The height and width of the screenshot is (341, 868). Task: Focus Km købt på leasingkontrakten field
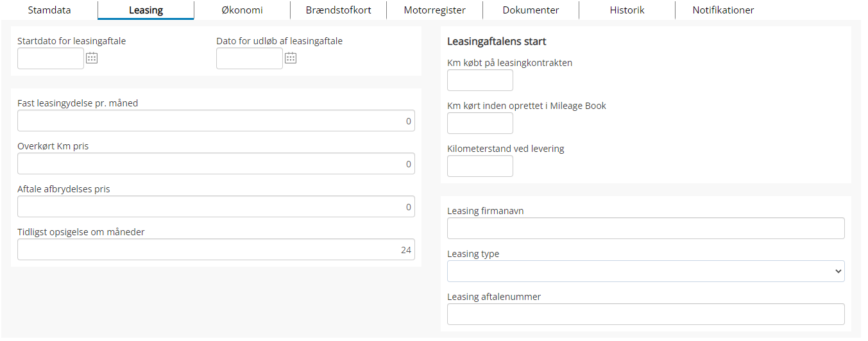coord(480,80)
